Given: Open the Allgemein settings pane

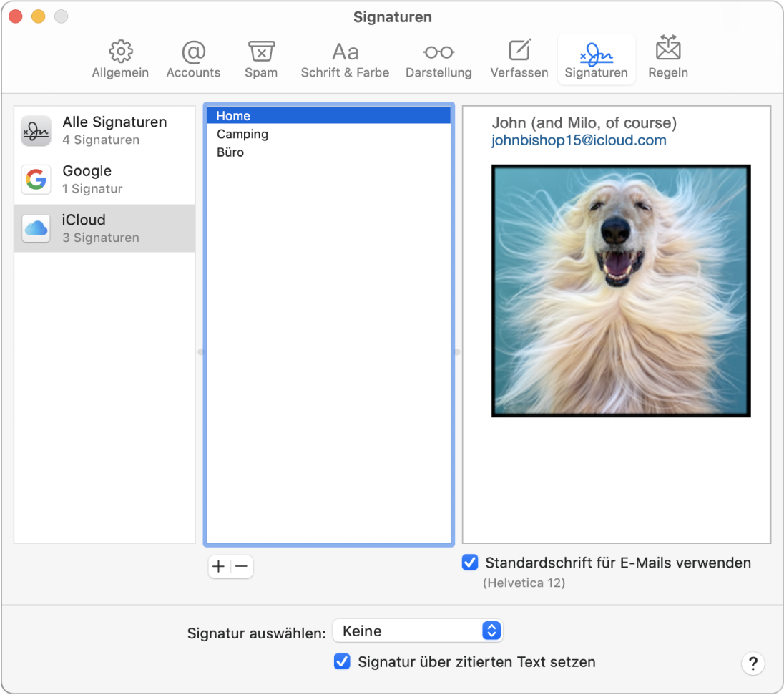Looking at the screenshot, I should pos(120,59).
